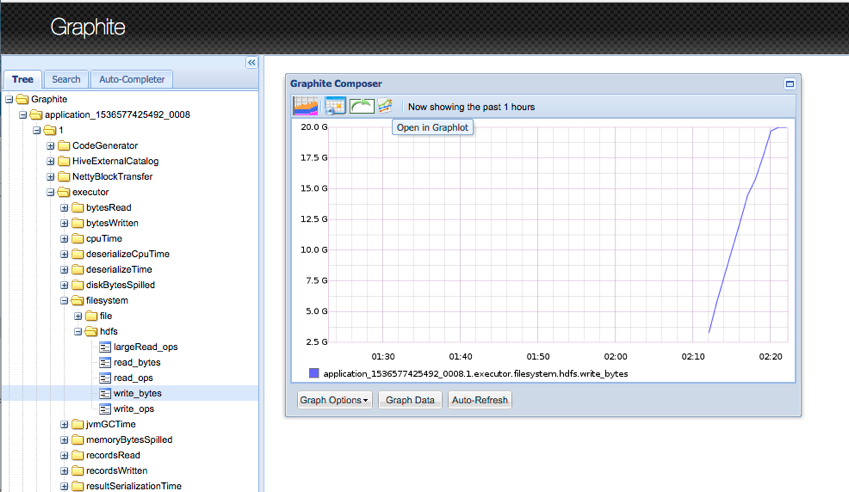
Task: Open the Graph Options dropdown menu
Action: tap(335, 400)
